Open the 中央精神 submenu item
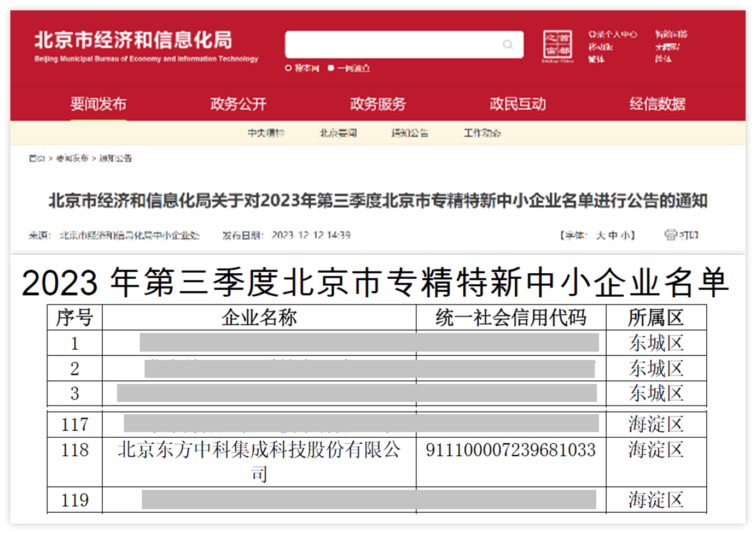This screenshot has width=756, height=534. click(x=266, y=133)
